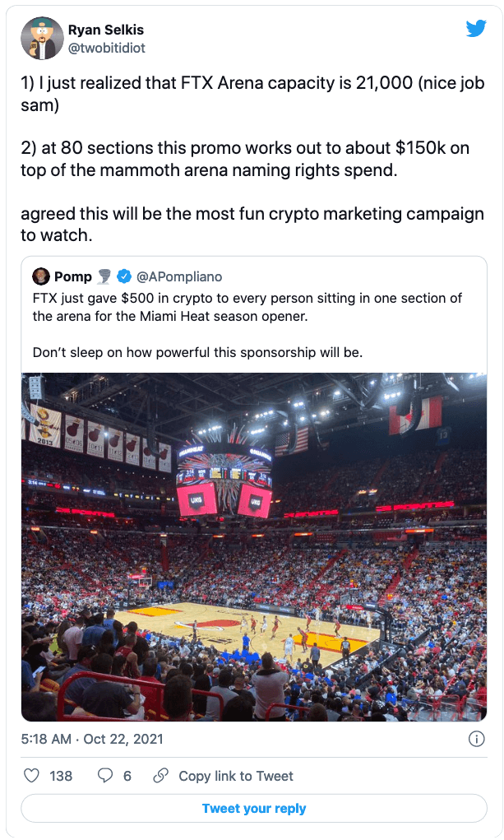Image resolution: width=504 pixels, height=840 pixels.
Task: Click the 138 likes count
Action: pos(61,776)
